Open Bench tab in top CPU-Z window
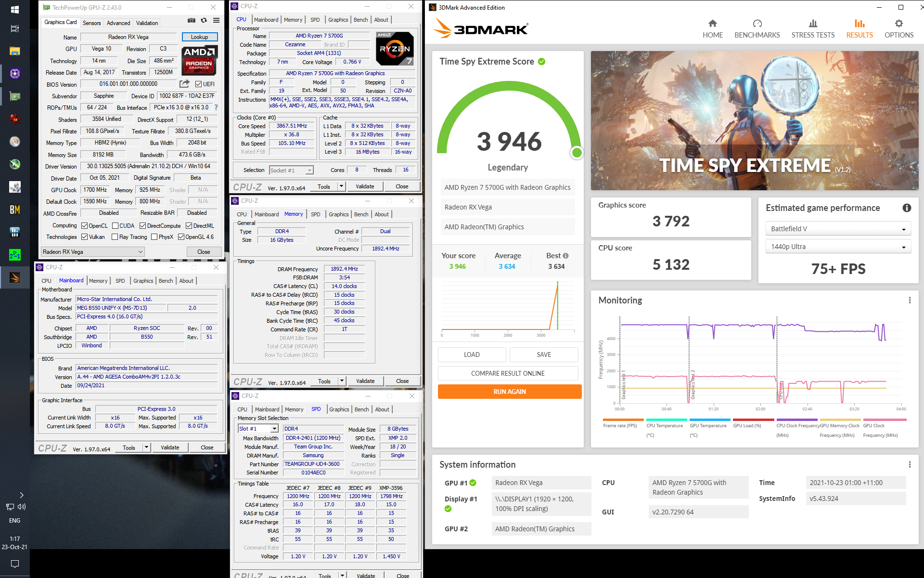 pyautogui.click(x=361, y=20)
